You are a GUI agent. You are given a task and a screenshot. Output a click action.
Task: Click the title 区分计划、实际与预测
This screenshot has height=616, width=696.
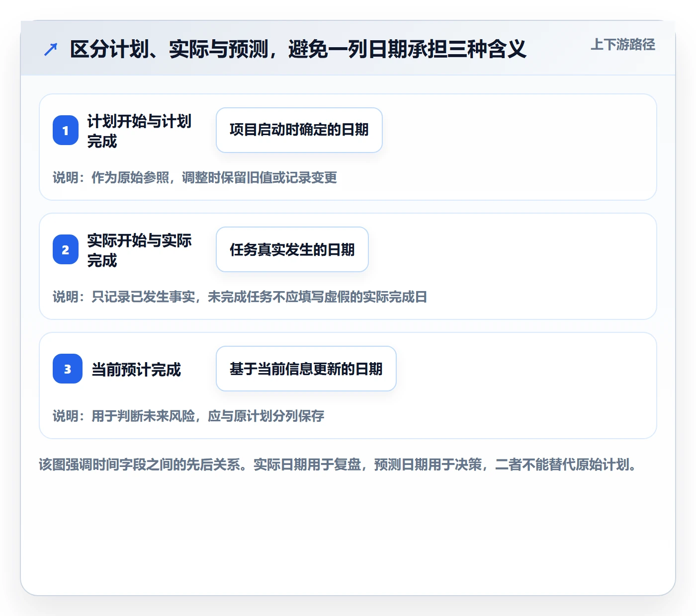pos(298,49)
